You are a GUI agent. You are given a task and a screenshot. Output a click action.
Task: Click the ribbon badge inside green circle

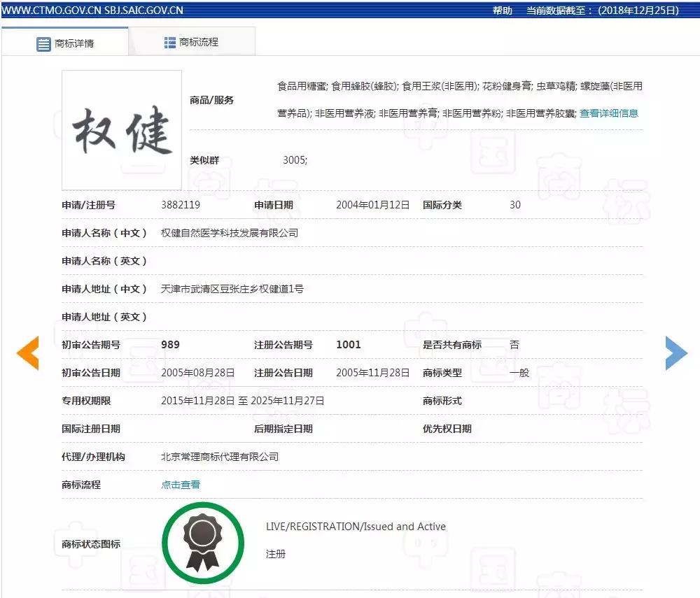pyautogui.click(x=202, y=542)
